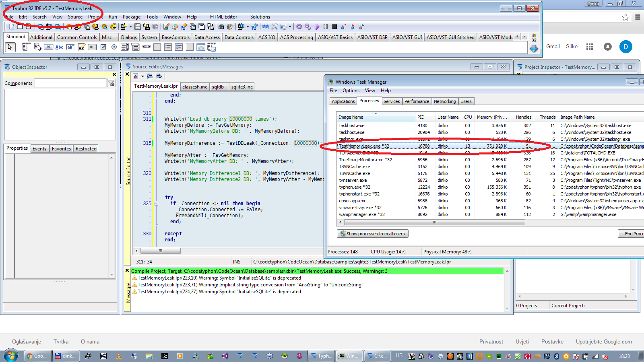Screen dimensions: 644x362
Task: Open the Google apps grid icon
Action: 590,47
